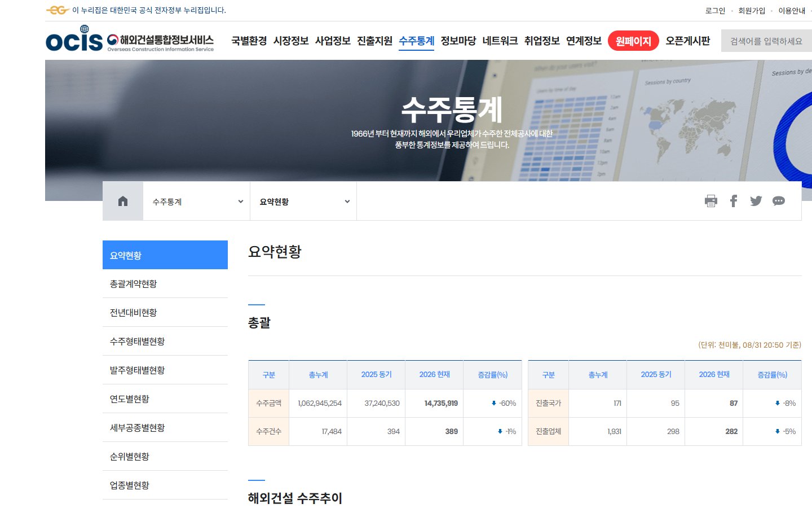Image resolution: width=812 pixels, height=508 pixels.
Task: Click 회원가입 link
Action: click(x=752, y=10)
